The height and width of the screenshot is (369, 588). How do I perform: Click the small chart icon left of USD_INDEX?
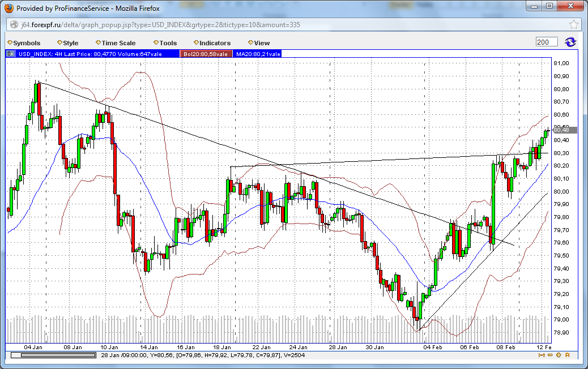point(10,54)
